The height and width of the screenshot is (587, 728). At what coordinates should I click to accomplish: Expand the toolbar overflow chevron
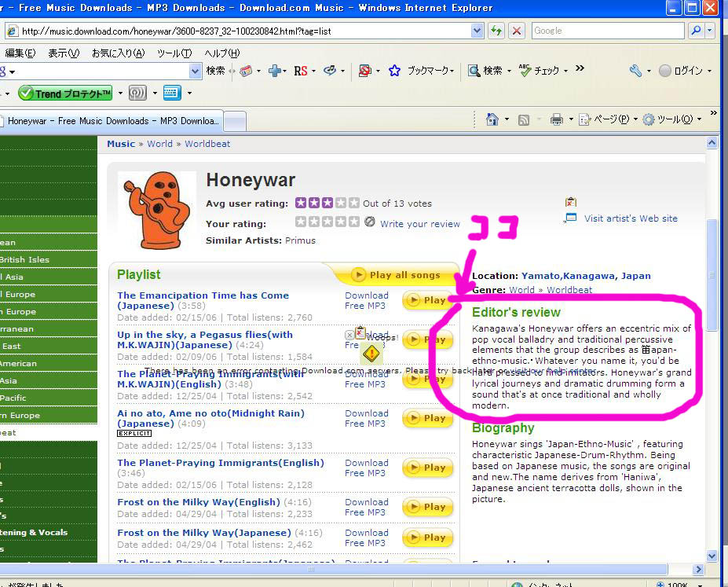point(580,68)
